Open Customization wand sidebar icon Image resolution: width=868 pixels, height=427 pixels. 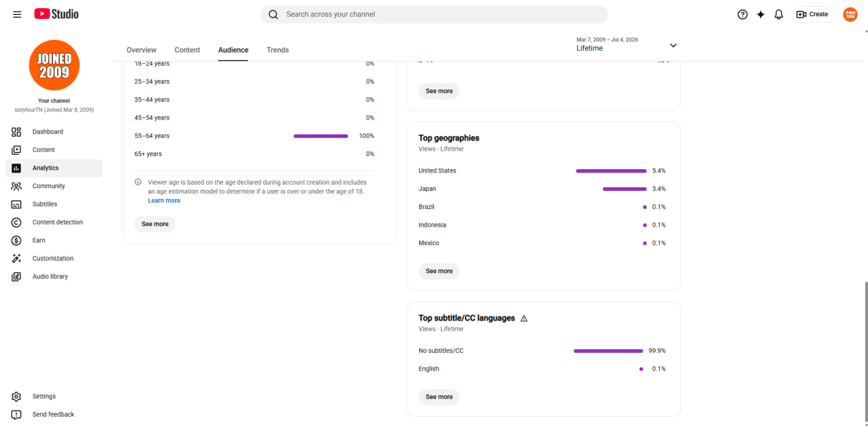16,259
